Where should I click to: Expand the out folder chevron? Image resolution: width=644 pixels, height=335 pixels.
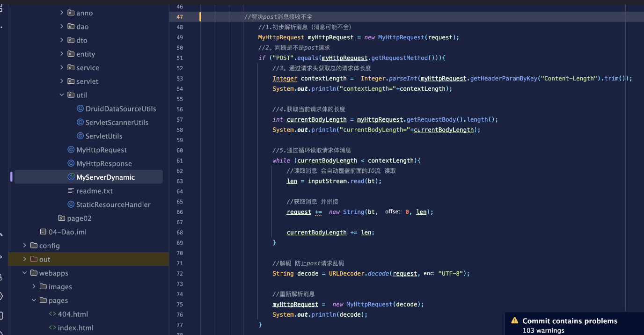25,259
